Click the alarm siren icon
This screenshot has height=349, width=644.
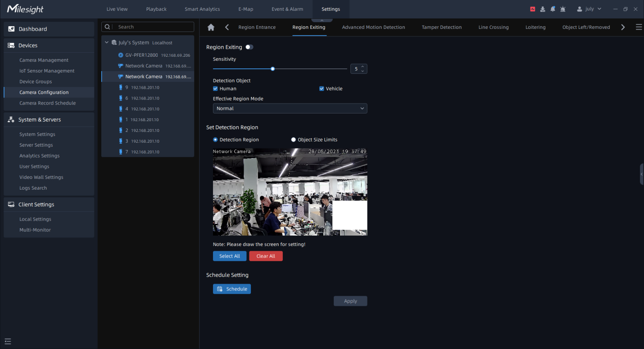(562, 9)
